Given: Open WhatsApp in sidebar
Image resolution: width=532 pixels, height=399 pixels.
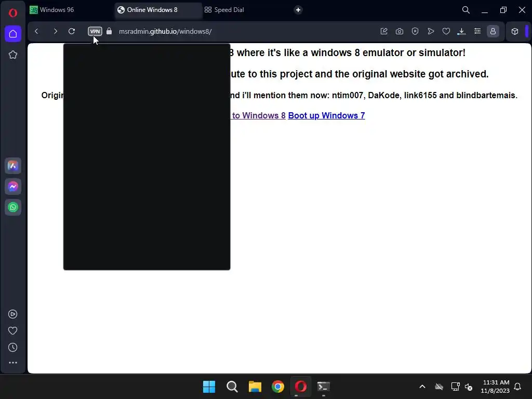Looking at the screenshot, I should 13,207.
